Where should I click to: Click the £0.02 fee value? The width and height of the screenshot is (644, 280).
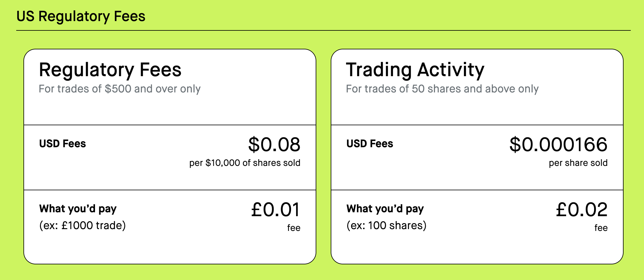582,210
